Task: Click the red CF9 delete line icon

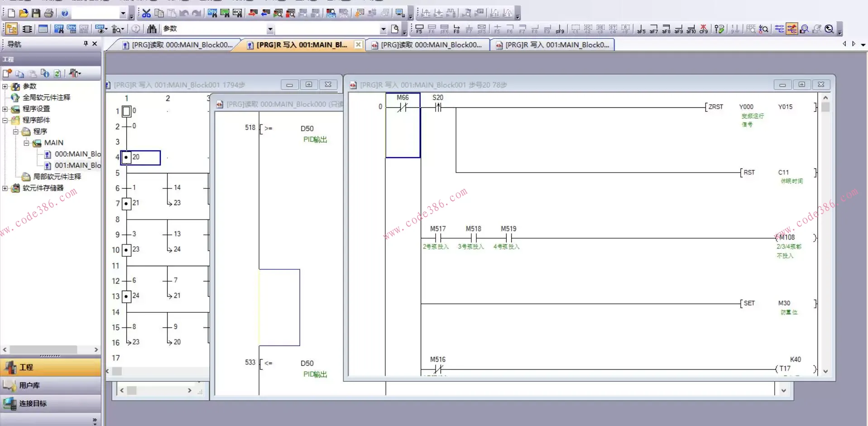Action: pos(704,29)
